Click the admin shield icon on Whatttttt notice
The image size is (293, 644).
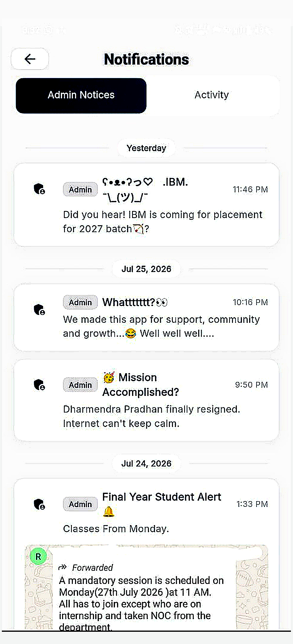click(39, 309)
